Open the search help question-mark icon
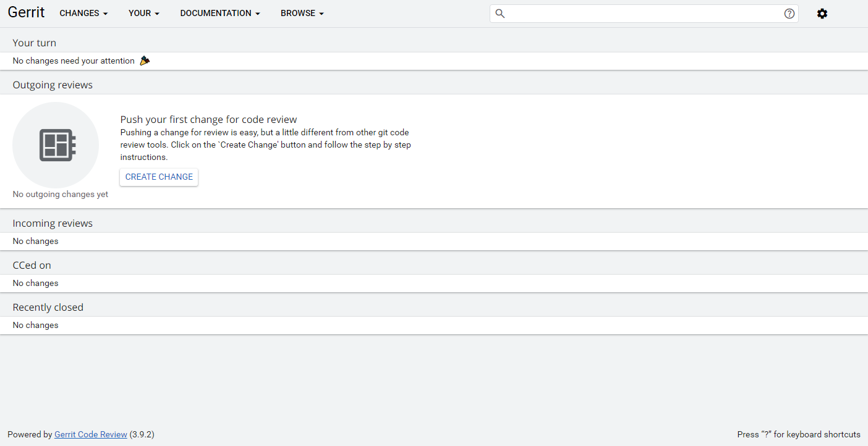This screenshot has height=446, width=868. (789, 14)
